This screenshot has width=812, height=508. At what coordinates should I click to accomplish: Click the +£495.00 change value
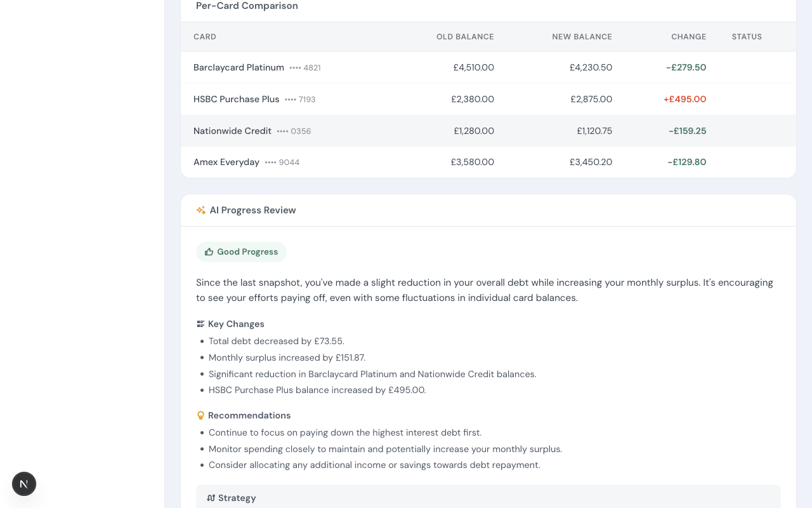coord(684,99)
